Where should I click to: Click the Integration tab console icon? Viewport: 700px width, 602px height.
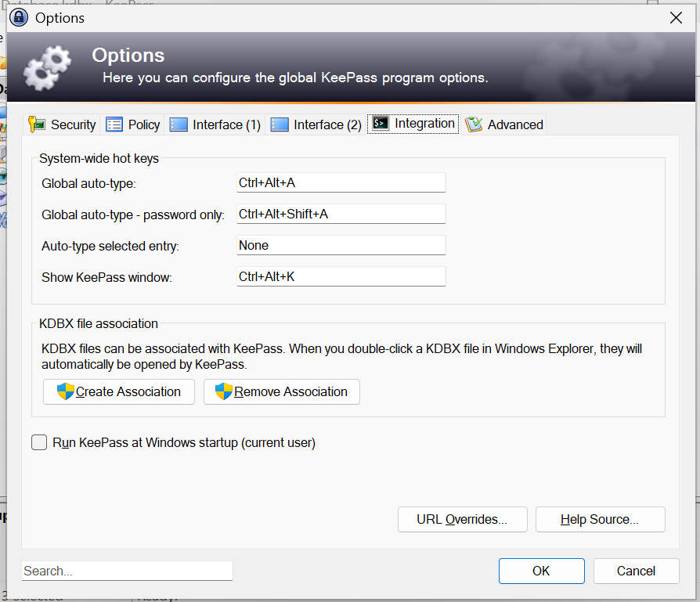point(381,123)
